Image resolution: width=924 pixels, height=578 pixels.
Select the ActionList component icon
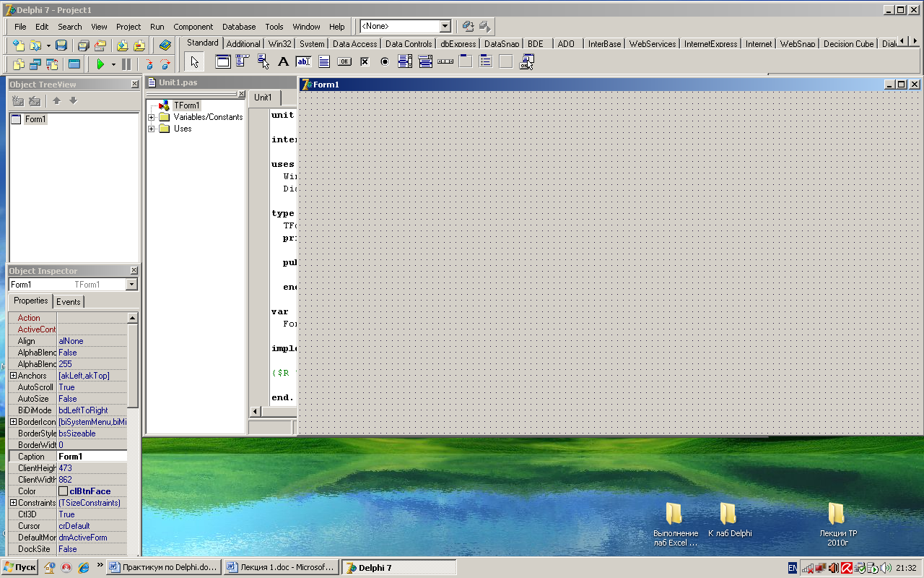click(526, 62)
